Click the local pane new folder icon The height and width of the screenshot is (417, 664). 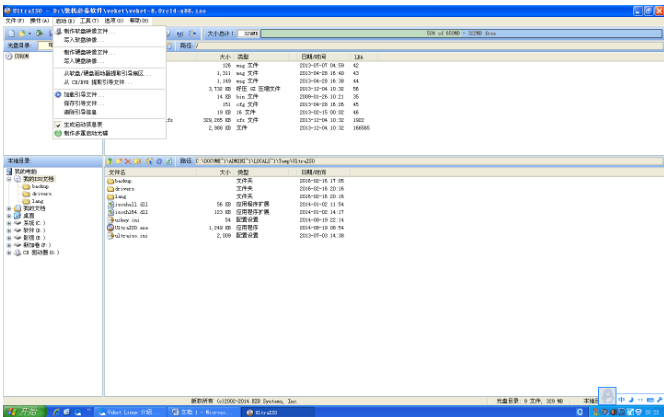click(x=119, y=161)
